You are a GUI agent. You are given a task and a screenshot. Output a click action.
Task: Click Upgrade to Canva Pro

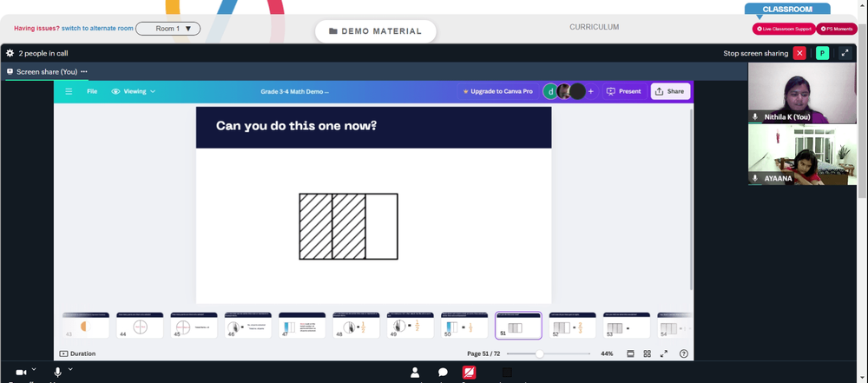497,91
